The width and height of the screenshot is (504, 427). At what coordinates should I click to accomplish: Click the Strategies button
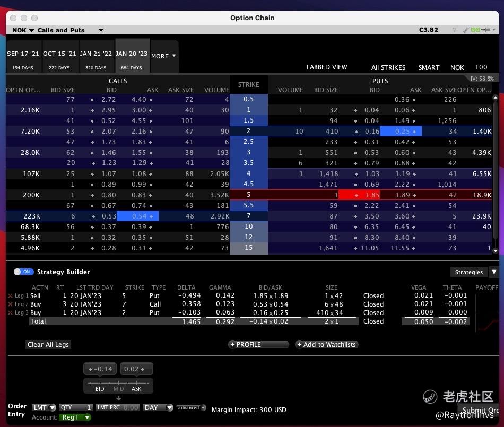click(469, 272)
